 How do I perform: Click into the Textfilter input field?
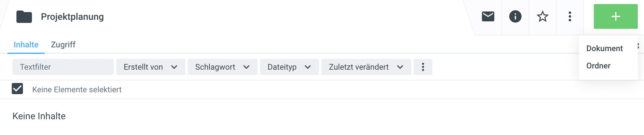63,67
